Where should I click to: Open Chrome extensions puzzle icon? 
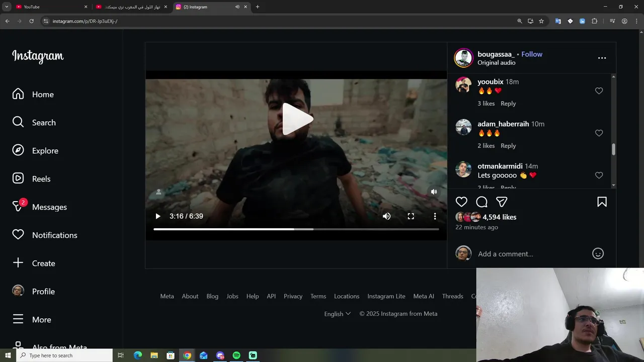point(595,21)
